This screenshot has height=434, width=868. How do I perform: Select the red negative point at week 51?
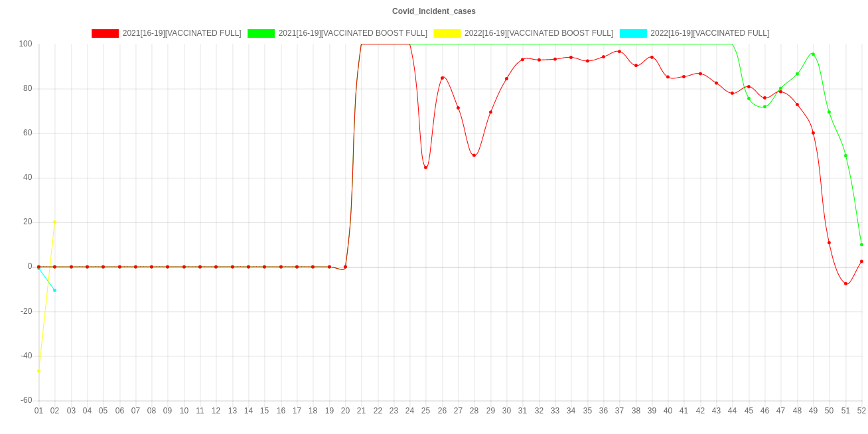[x=845, y=283]
